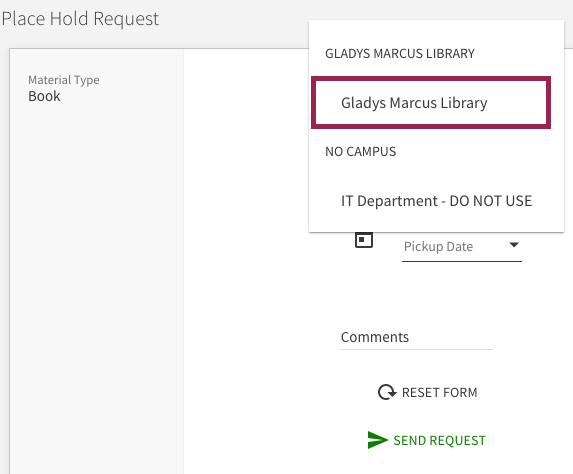Select Gladys Marcus Library pickup option
Viewport: 573px width, 474px height.
(x=431, y=103)
